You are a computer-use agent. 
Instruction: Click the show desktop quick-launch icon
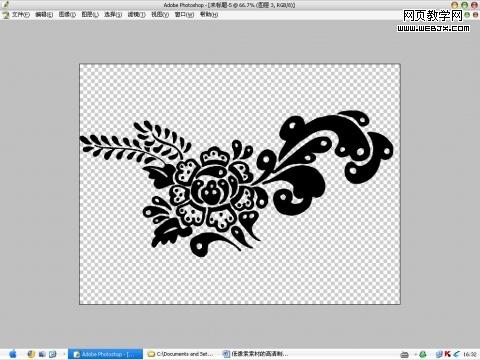42,354
